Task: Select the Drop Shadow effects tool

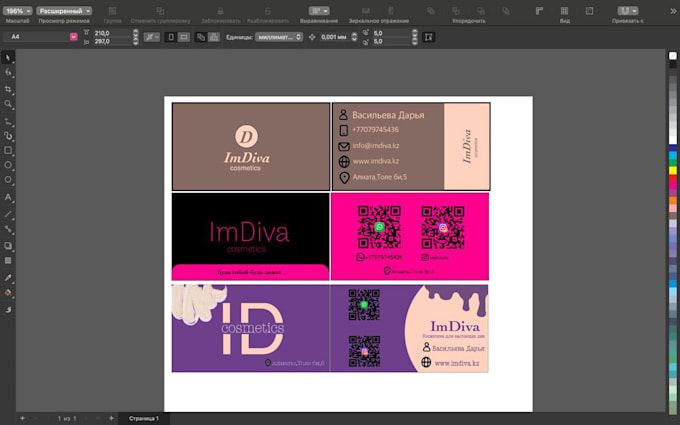Action: coord(8,246)
